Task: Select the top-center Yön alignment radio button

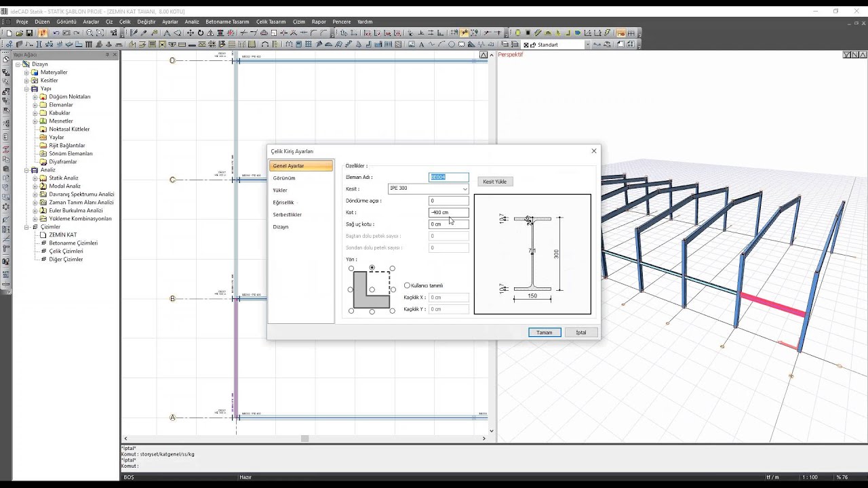Action: [x=372, y=268]
